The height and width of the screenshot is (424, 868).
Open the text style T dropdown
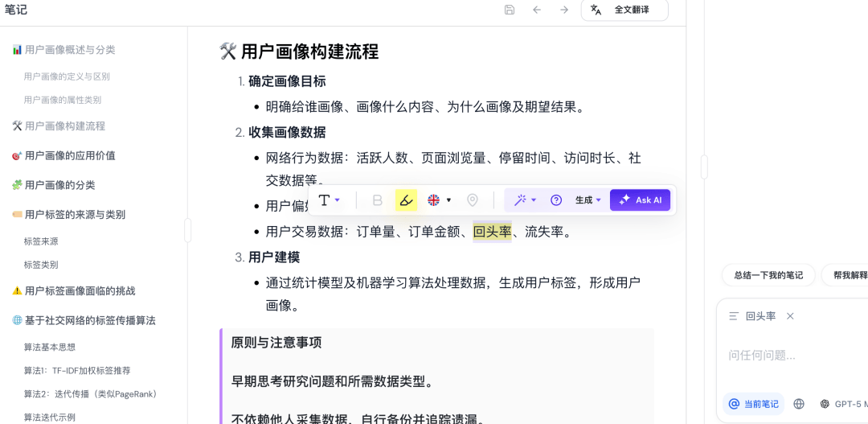(330, 200)
